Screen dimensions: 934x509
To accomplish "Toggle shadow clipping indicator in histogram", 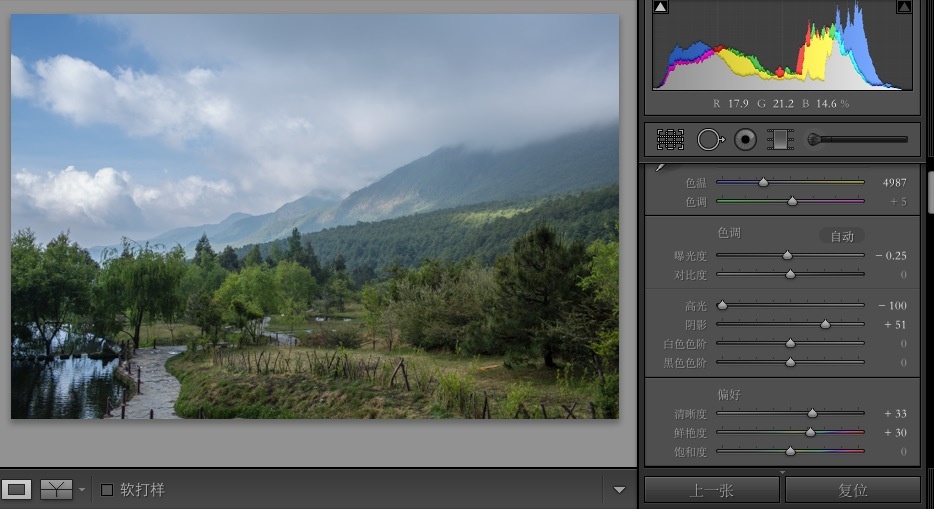I will click(x=660, y=8).
